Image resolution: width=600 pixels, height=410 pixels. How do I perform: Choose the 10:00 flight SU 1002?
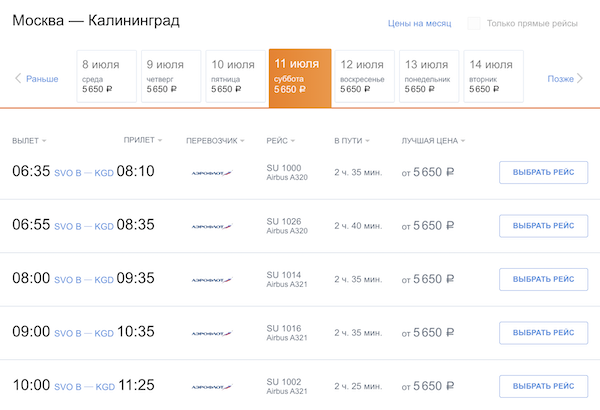tap(543, 387)
